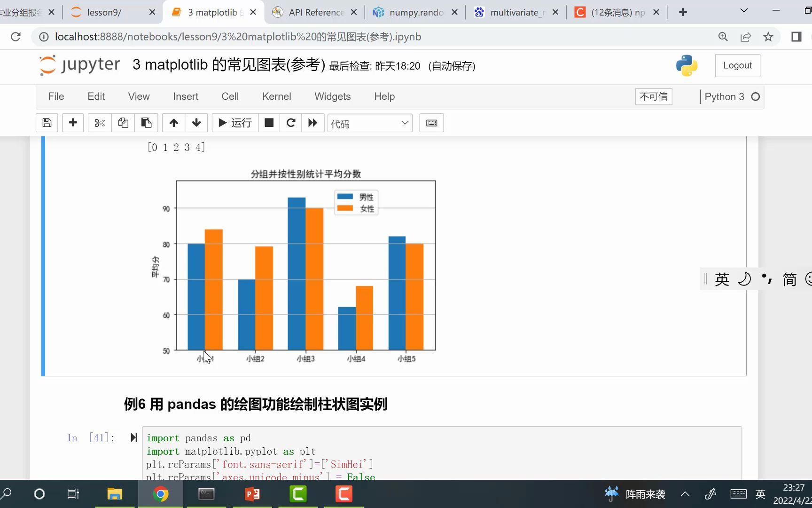812x508 pixels.
Task: Toggle simplified Chinese 简 in IME bar
Action: [789, 279]
